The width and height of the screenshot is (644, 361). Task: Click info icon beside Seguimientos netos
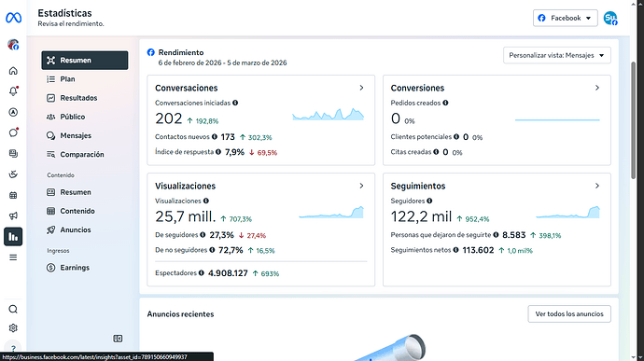tap(455, 250)
